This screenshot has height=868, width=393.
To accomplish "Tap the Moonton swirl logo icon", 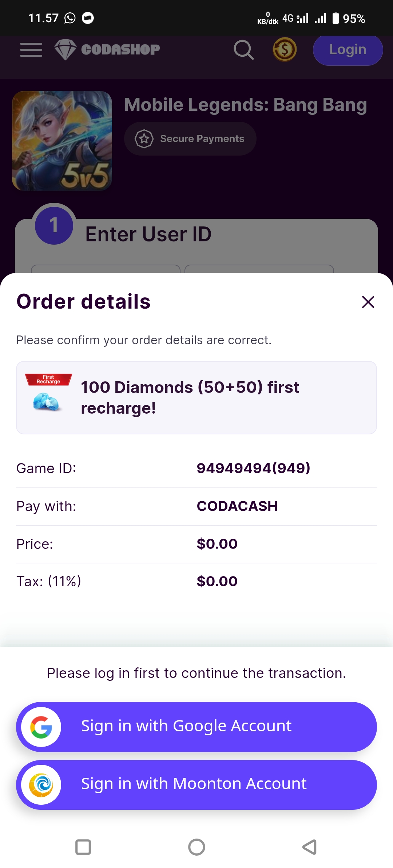I will 41,785.
